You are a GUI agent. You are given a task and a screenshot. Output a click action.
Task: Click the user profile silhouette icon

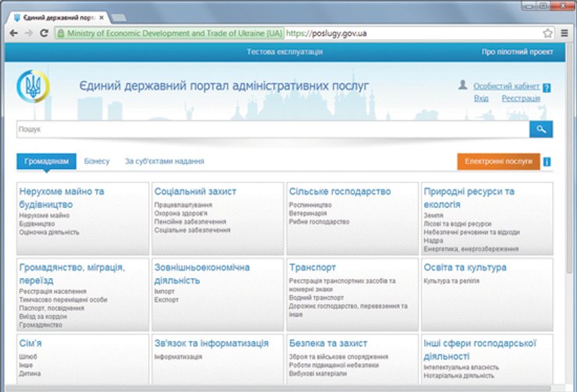(x=462, y=85)
